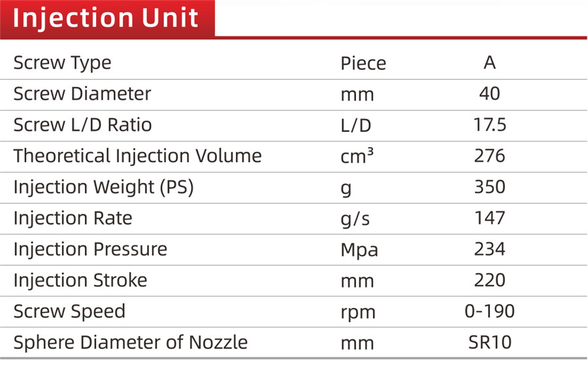
Task: Select the Mpa unit cell
Action: pos(359,250)
